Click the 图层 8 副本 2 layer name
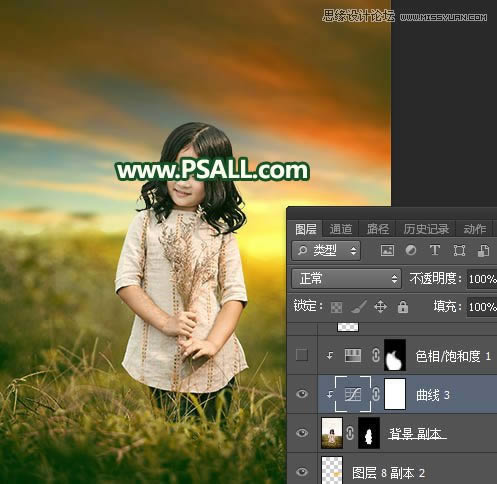The height and width of the screenshot is (484, 497). point(388,473)
